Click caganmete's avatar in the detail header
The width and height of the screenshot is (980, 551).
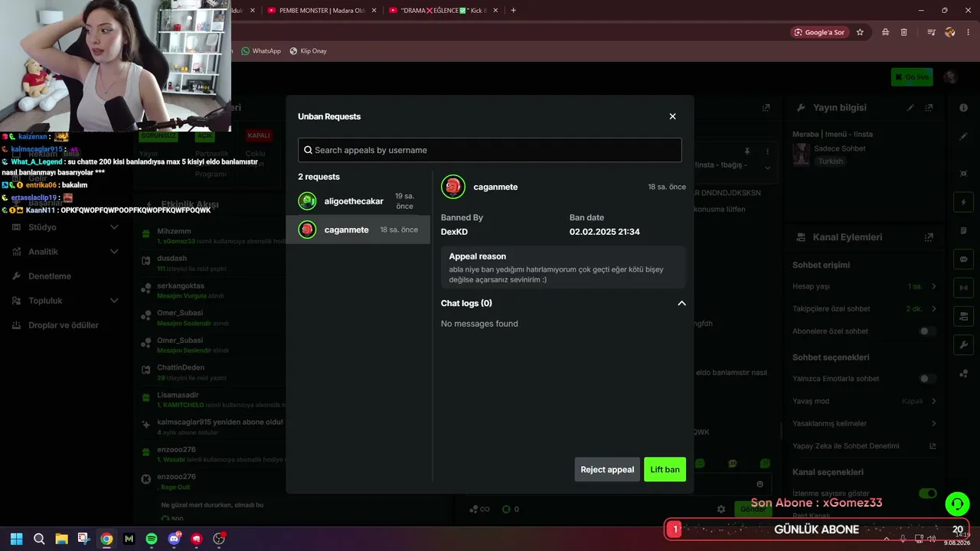point(453,187)
